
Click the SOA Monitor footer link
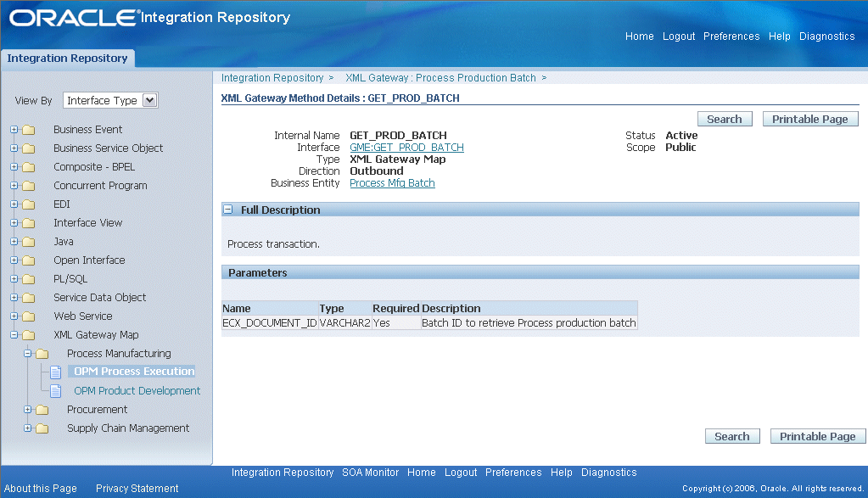pos(370,473)
